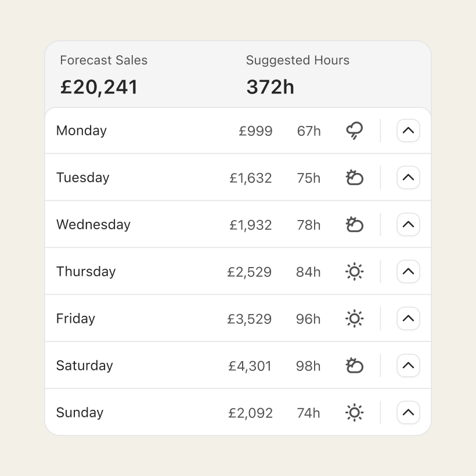The width and height of the screenshot is (476, 476).
Task: Click Monday's rain cloud weather icon
Action: (354, 131)
